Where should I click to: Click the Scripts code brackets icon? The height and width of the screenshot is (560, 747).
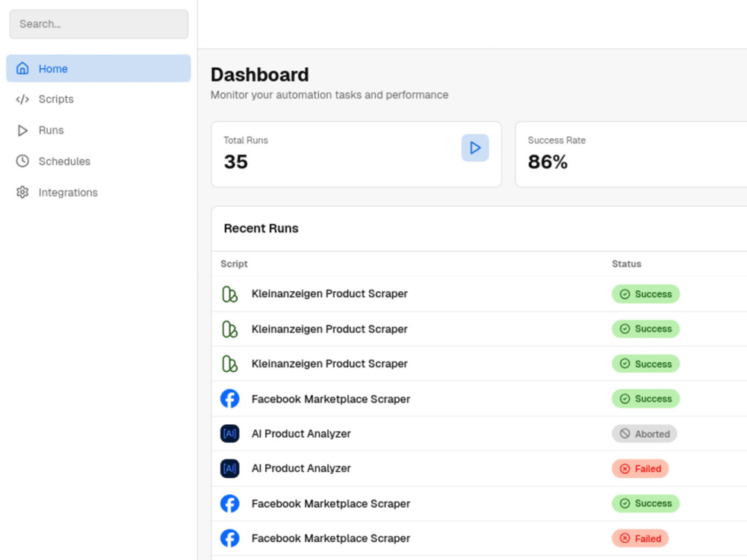pyautogui.click(x=22, y=99)
